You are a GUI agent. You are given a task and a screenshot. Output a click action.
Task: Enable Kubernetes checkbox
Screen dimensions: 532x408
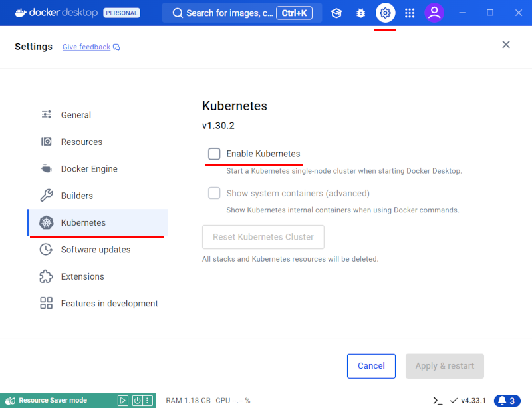click(x=214, y=154)
